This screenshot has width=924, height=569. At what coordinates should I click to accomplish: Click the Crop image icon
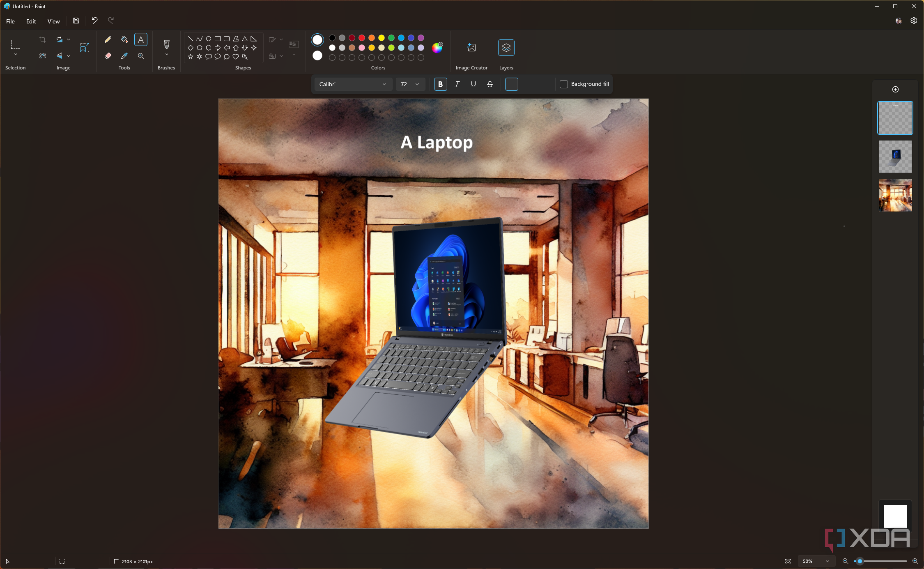[x=43, y=39]
